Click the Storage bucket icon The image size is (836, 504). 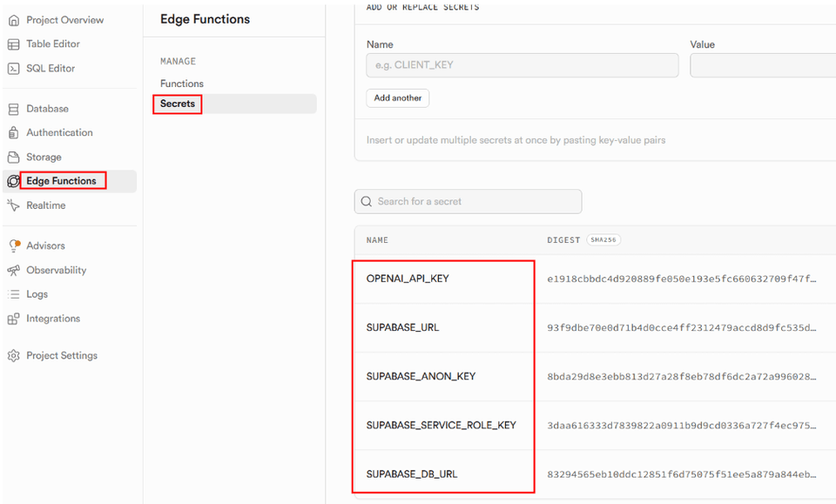tap(14, 158)
